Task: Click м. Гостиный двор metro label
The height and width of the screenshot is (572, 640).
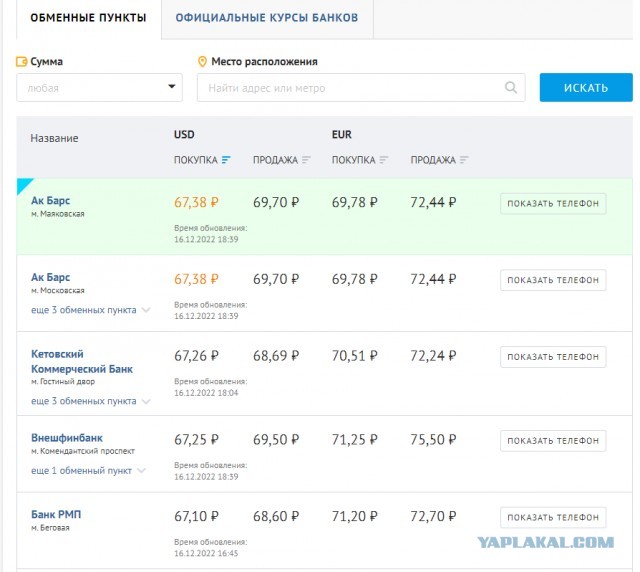Action: point(63,382)
